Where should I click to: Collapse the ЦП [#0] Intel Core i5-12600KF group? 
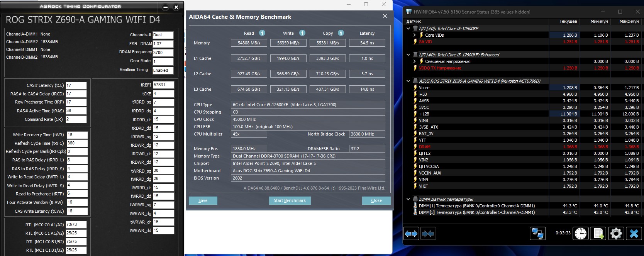coord(408,29)
